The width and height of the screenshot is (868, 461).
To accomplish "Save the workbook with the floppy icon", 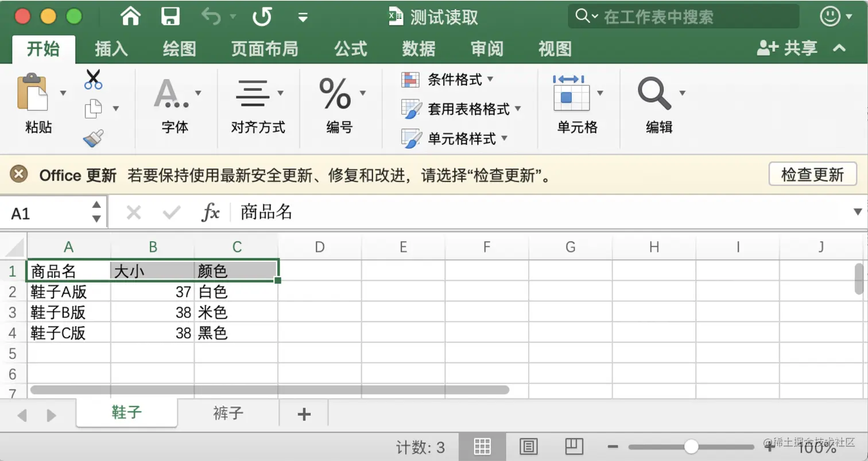I will (x=170, y=16).
